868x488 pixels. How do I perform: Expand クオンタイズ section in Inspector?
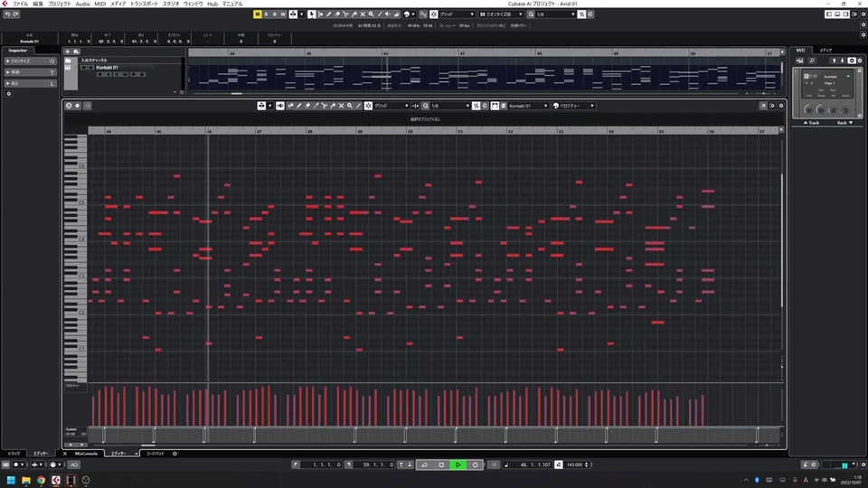click(30, 61)
